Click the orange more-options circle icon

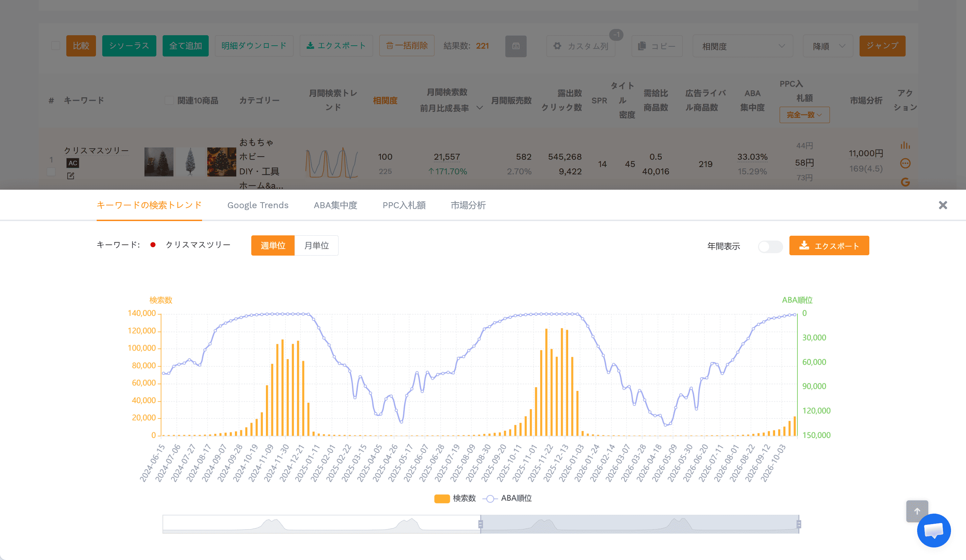(x=905, y=164)
